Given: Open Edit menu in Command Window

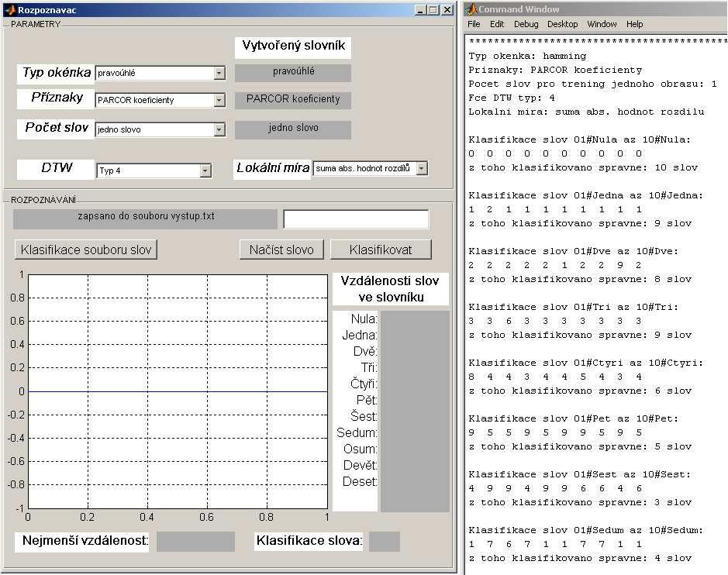Looking at the screenshot, I should (497, 24).
